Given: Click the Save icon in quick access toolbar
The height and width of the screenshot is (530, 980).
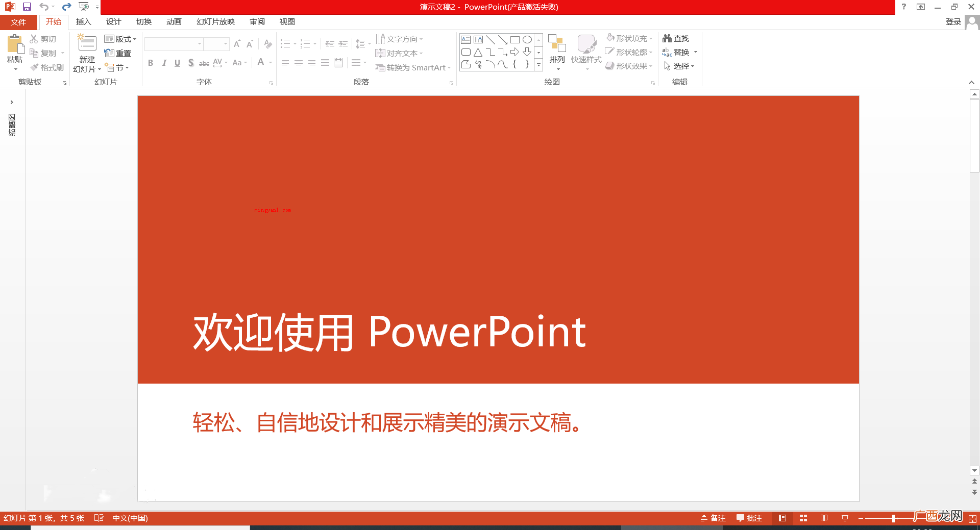Looking at the screenshot, I should 27,7.
